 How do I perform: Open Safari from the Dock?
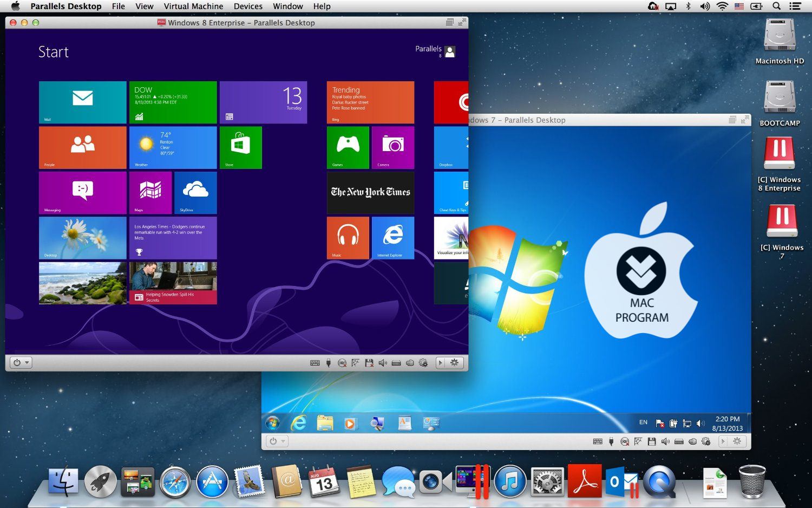174,482
